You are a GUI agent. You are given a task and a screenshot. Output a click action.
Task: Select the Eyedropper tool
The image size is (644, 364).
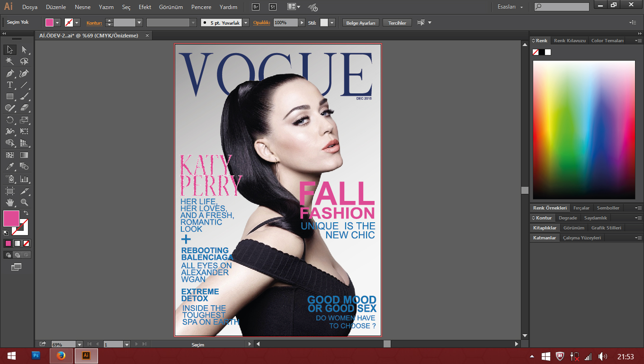(9, 166)
